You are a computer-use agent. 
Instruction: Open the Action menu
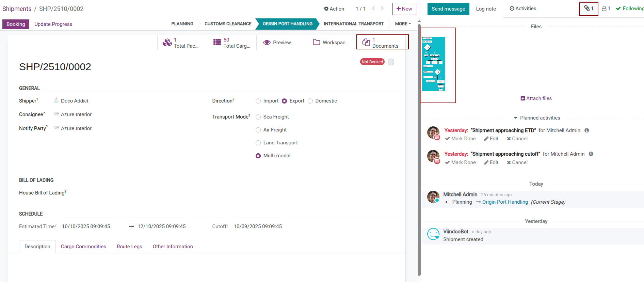(334, 9)
